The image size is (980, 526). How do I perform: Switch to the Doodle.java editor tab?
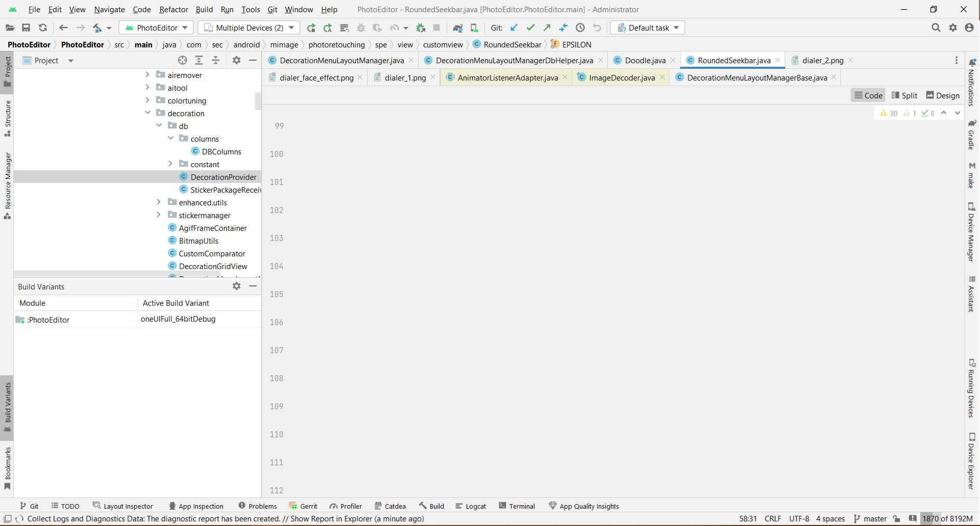[645, 60]
